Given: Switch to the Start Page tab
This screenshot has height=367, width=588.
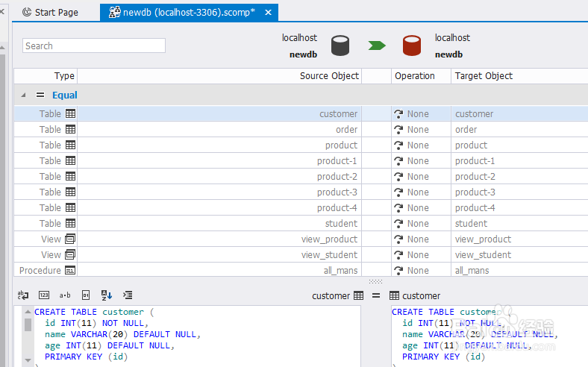Looking at the screenshot, I should [51, 13].
